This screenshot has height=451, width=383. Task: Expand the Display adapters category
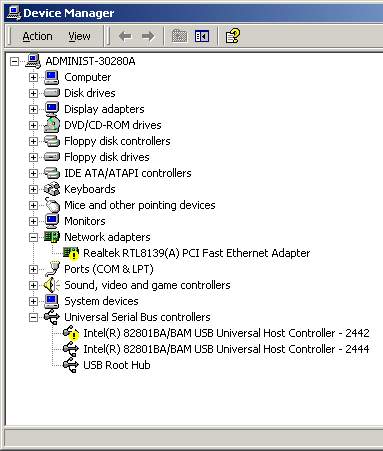tap(33, 109)
